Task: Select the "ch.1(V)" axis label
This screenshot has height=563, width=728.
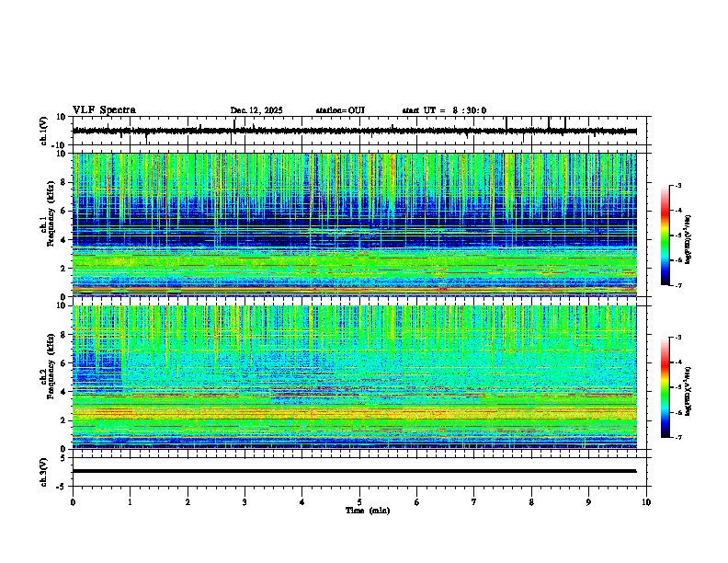Action: pos(44,131)
